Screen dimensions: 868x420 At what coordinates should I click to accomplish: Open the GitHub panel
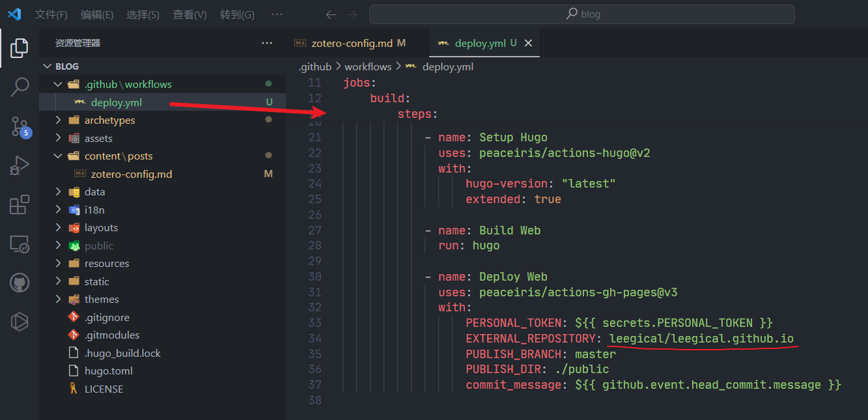pyautogui.click(x=19, y=283)
